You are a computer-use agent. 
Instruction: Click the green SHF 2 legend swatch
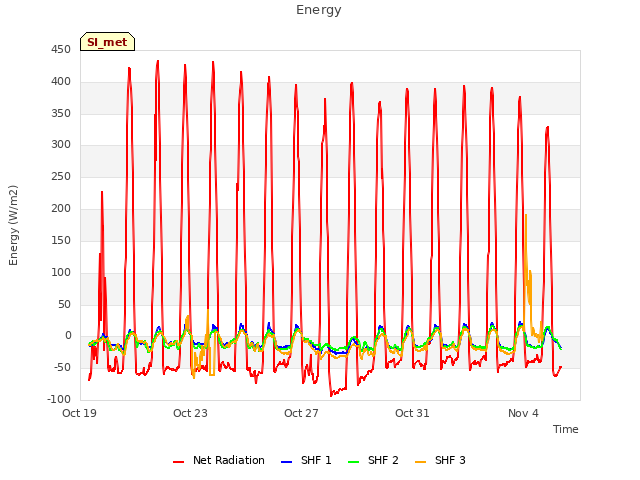353,462
